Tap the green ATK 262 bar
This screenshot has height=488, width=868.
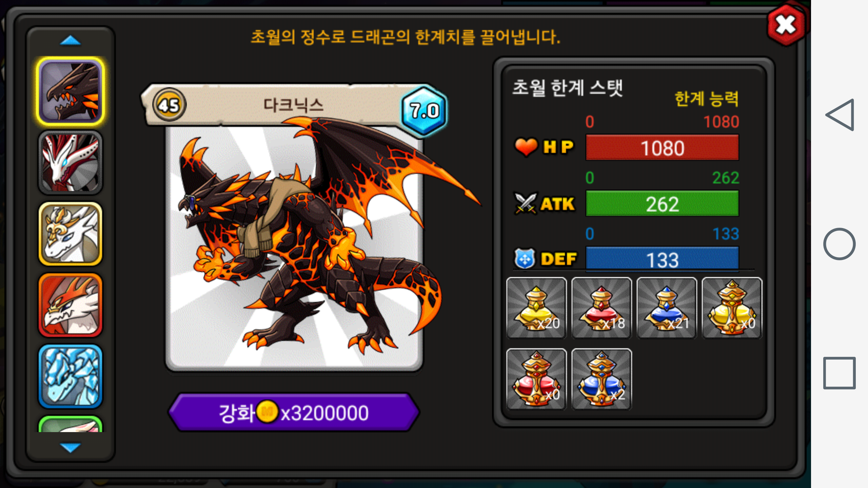click(x=662, y=203)
